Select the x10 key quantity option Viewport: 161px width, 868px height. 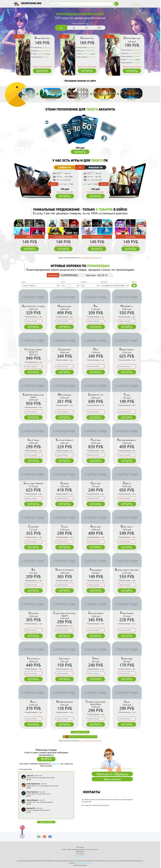coord(99,28)
